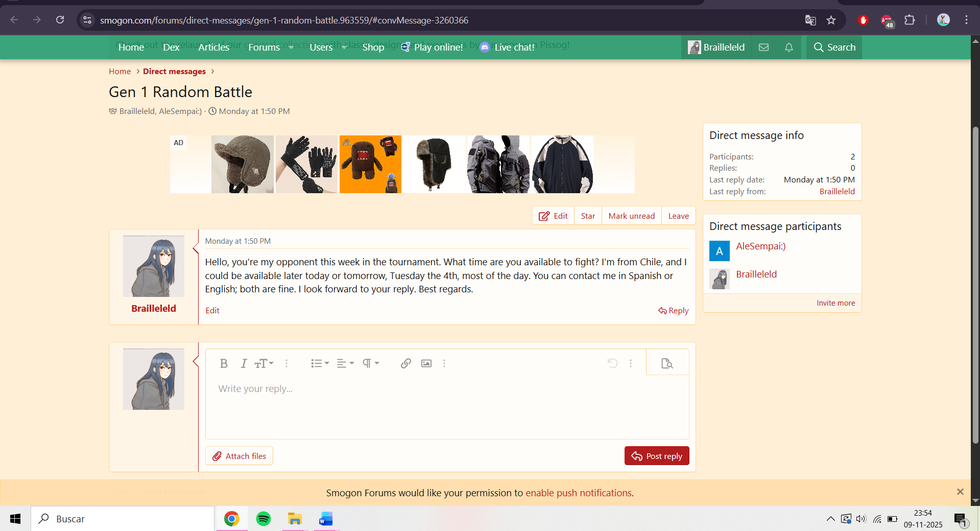Open AleSempai:) participant profile
This screenshot has height=531, width=980.
coord(761,246)
